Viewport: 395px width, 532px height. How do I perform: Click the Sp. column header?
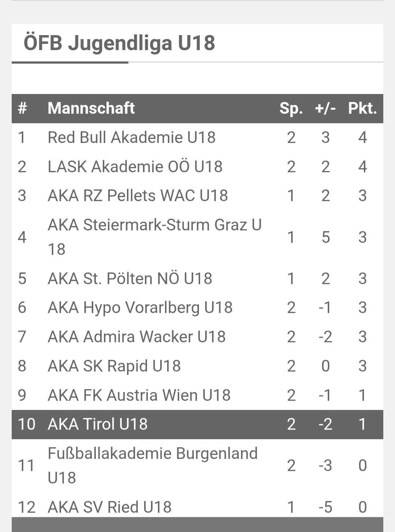pos(291,108)
